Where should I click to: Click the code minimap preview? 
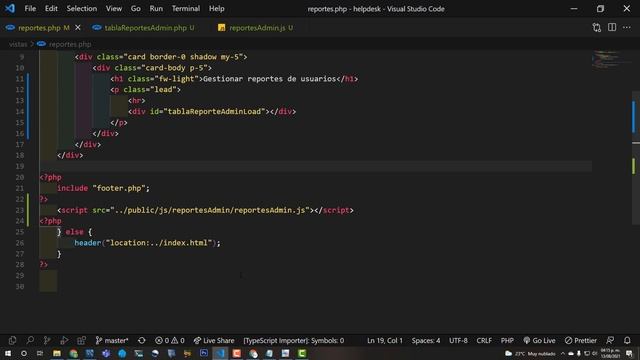point(605,60)
